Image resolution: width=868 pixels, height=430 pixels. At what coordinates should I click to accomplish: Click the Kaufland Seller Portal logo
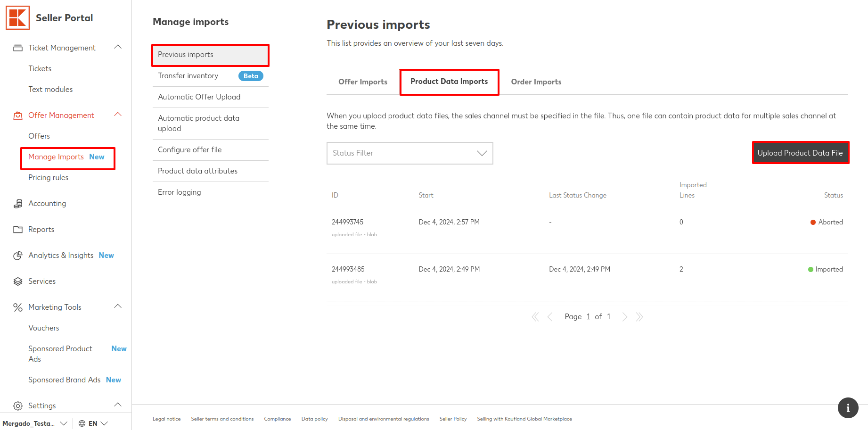[x=18, y=18]
